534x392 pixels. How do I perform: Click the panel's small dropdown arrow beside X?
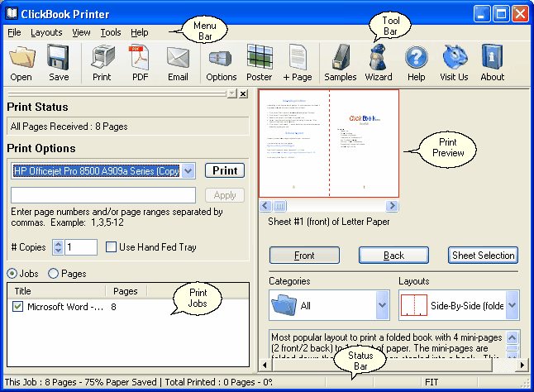coord(232,93)
